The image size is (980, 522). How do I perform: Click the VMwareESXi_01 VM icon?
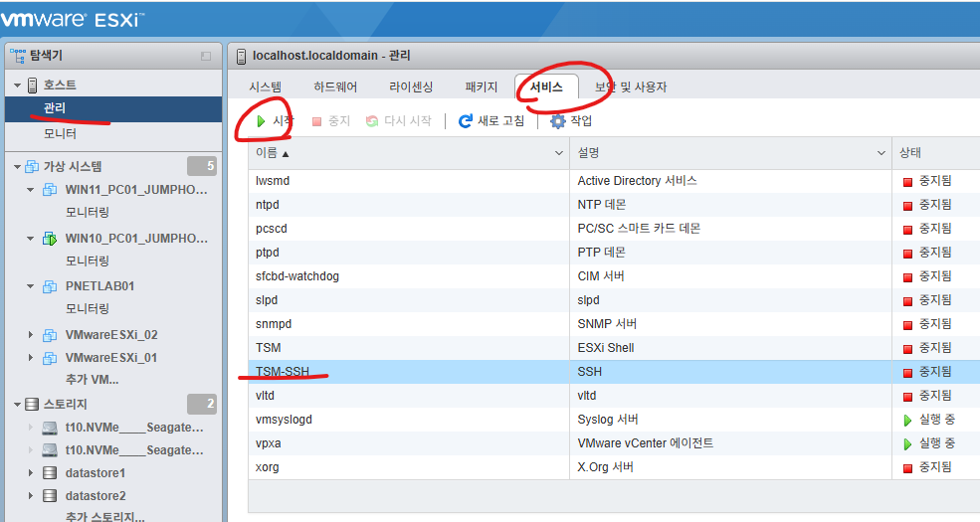50,358
